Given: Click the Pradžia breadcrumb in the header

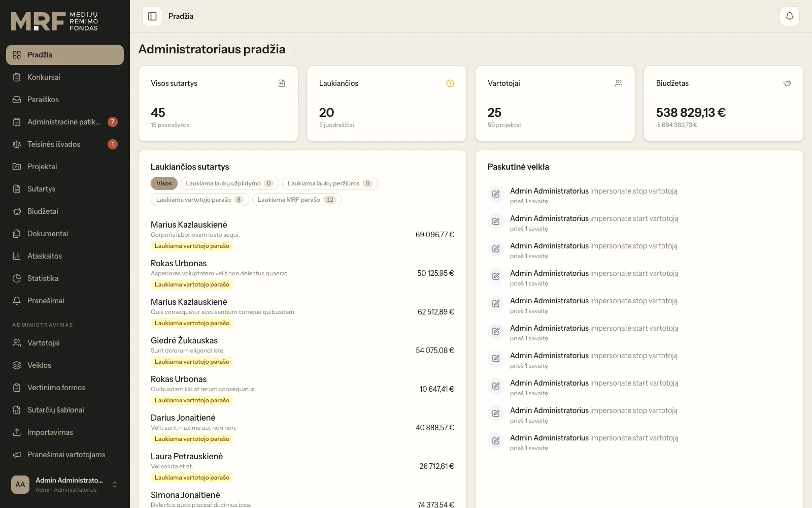Looking at the screenshot, I should [181, 16].
